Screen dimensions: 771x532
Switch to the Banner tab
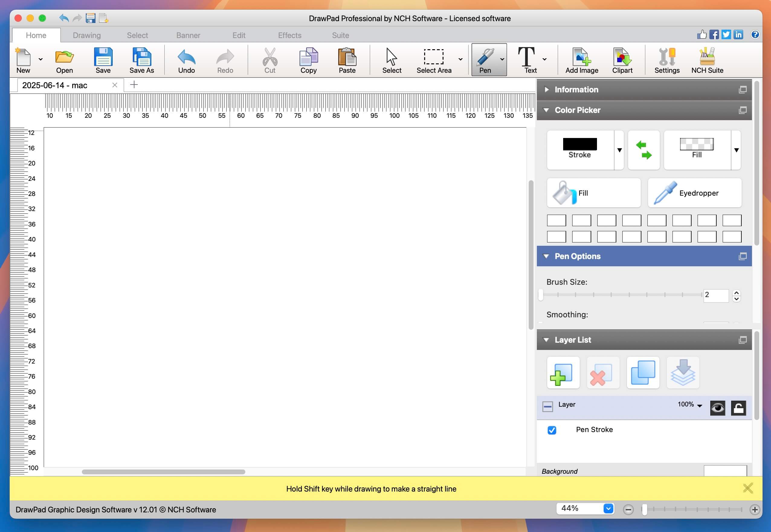[x=188, y=35]
